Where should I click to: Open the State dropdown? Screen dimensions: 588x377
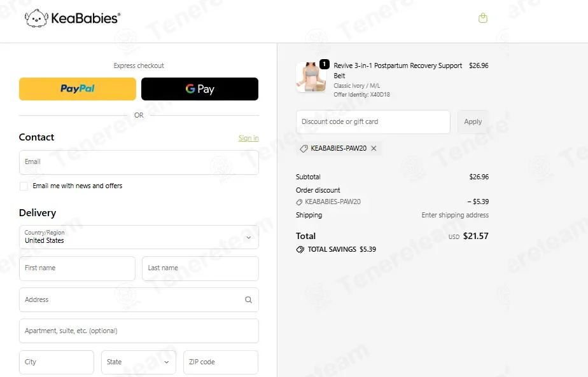point(138,362)
